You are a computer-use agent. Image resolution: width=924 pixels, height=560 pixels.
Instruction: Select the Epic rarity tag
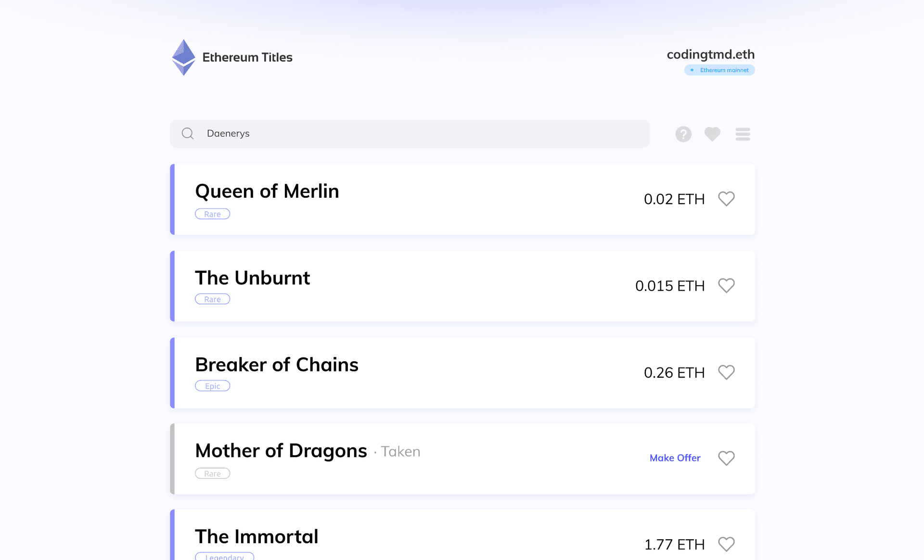tap(212, 386)
